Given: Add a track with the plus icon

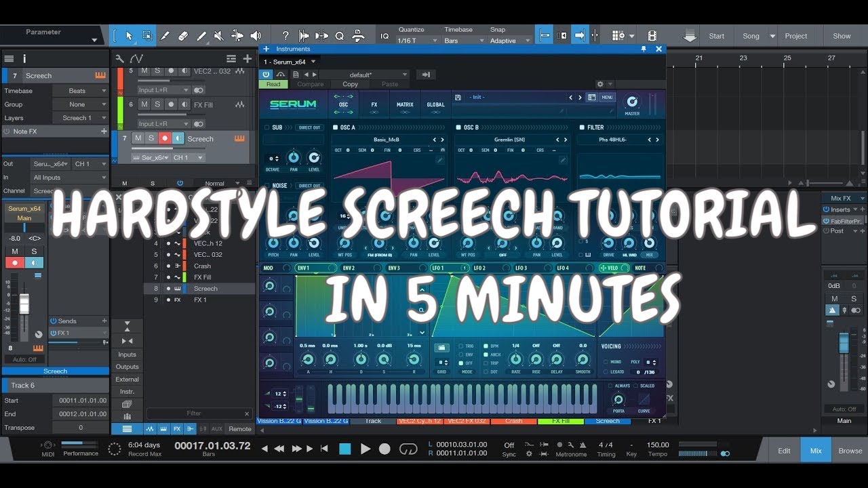Looking at the screenshot, I should pos(248,59).
